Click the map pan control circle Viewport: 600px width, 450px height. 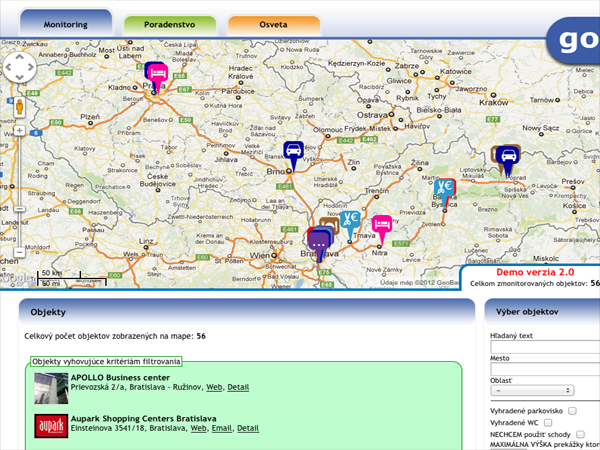click(x=20, y=67)
